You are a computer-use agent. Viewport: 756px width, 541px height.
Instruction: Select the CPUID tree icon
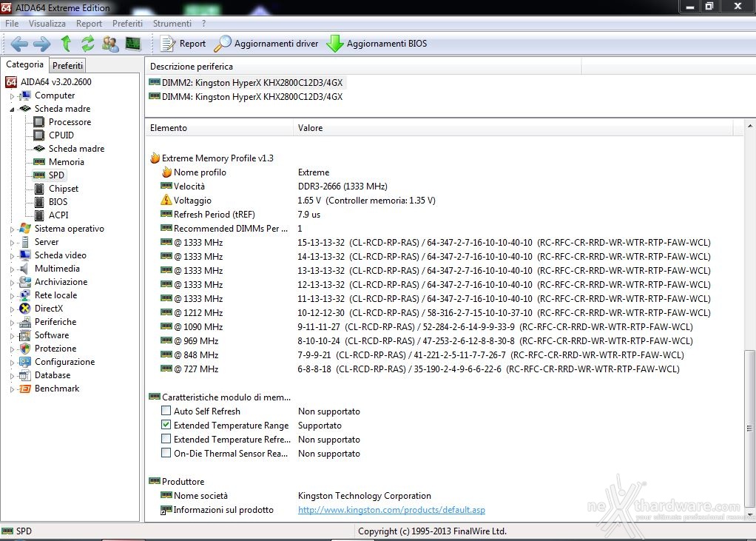39,135
